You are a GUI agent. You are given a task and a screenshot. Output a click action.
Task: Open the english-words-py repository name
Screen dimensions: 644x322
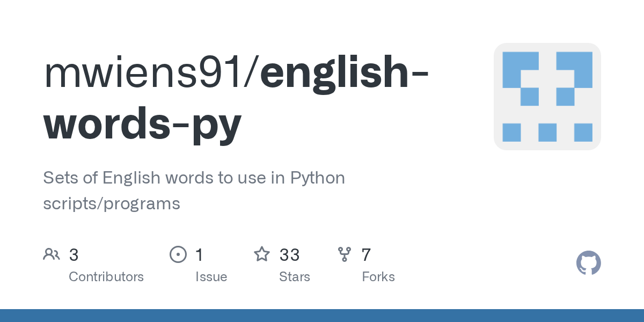click(236, 99)
